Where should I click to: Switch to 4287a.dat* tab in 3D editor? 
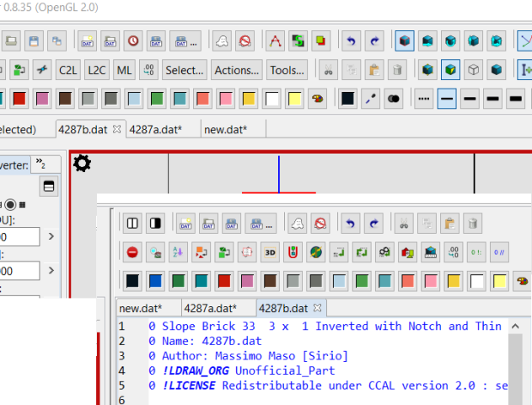click(x=157, y=129)
